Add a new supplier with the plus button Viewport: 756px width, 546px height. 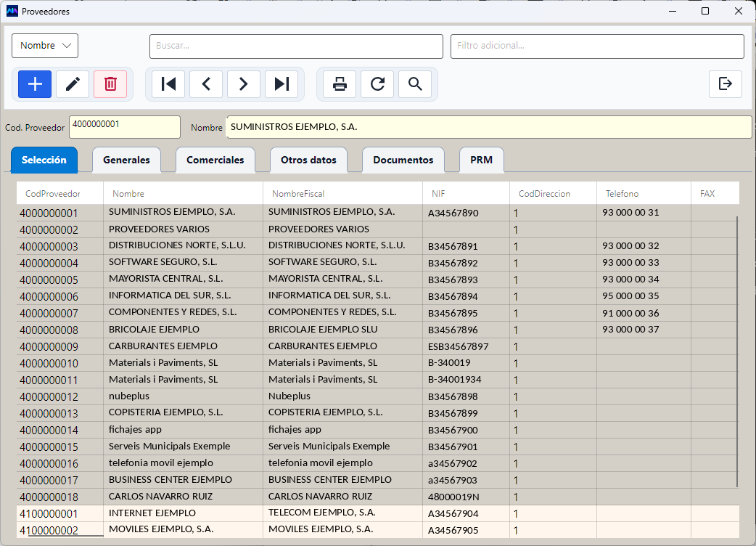[x=35, y=84]
